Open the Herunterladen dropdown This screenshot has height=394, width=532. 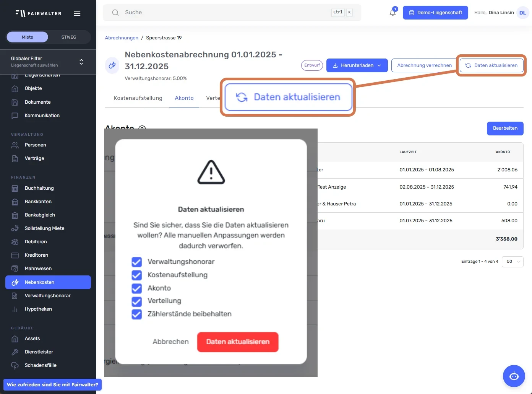357,65
